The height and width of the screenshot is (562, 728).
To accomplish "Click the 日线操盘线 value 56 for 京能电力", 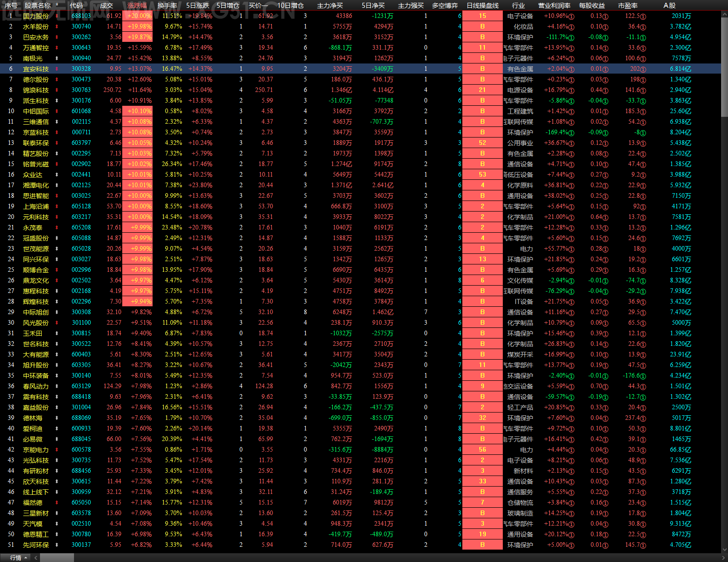I will click(483, 450).
